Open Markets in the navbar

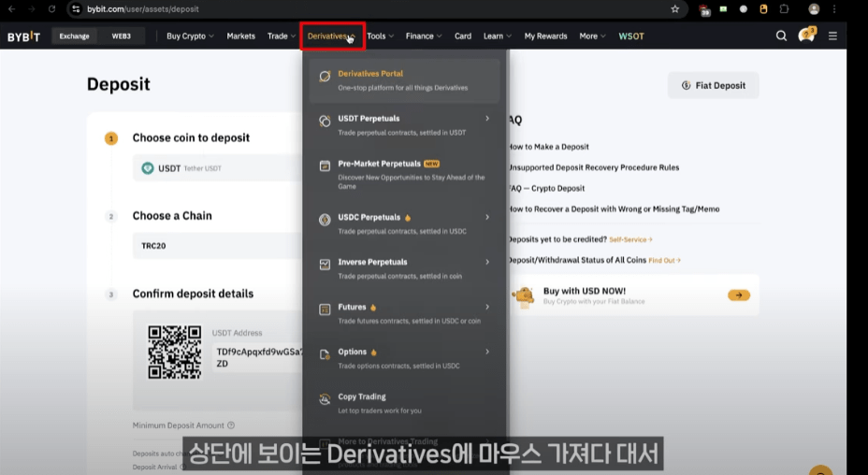(x=240, y=36)
